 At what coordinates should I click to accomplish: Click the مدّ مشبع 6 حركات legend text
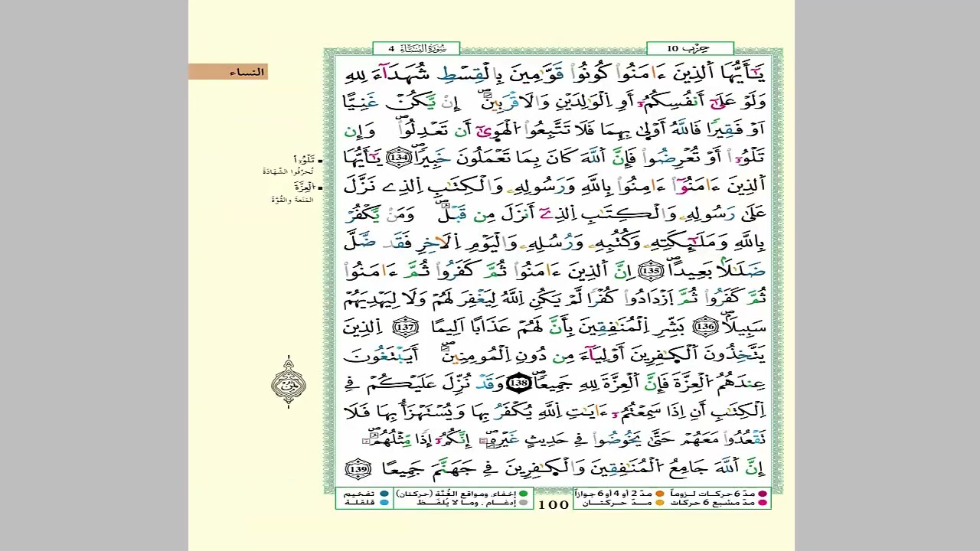pos(712,503)
